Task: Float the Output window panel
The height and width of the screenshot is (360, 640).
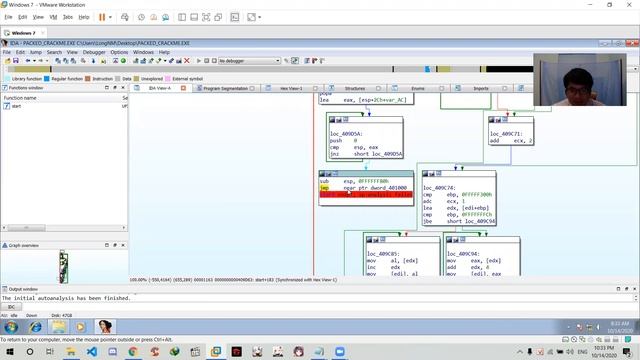Action: pos(627,289)
